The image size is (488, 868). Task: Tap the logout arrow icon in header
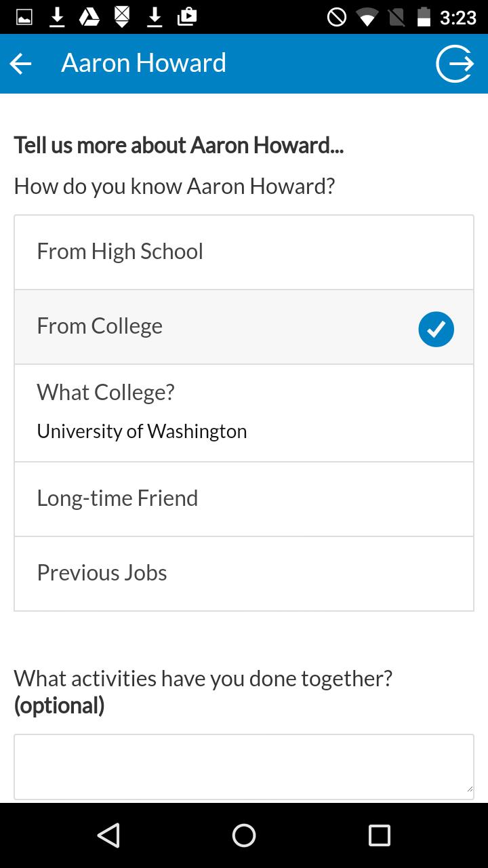click(455, 64)
